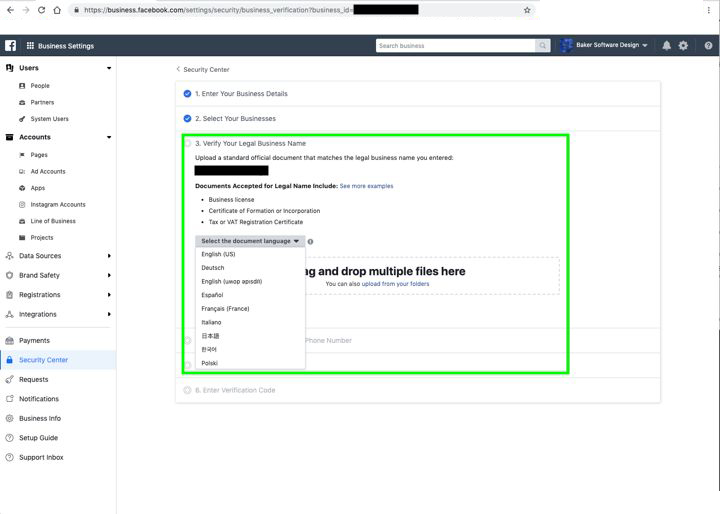Screen dimensions: 720x514
Task: Focus the Search business field
Action: tap(455, 45)
